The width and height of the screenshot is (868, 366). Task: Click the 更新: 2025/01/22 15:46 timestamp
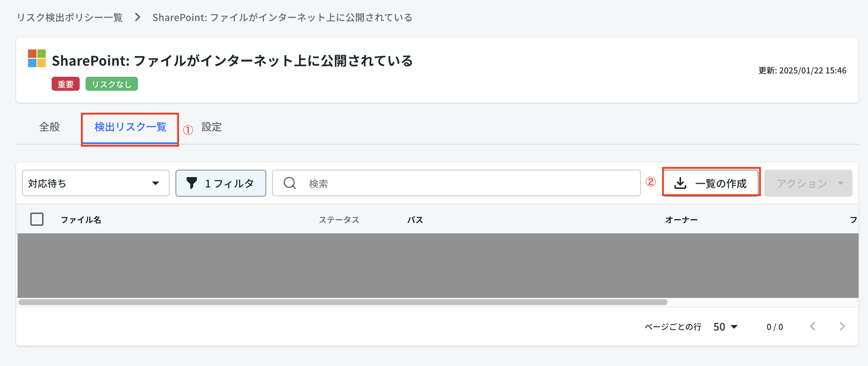802,70
